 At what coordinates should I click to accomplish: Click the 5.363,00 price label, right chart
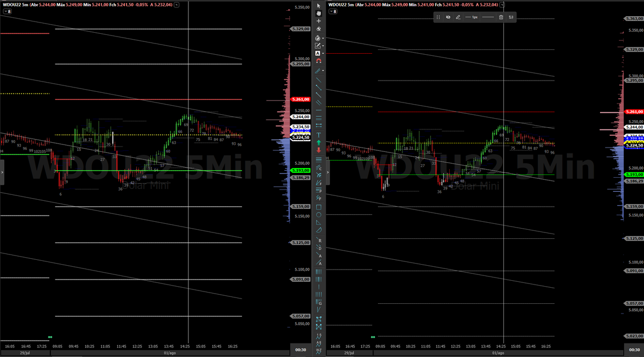634,19
